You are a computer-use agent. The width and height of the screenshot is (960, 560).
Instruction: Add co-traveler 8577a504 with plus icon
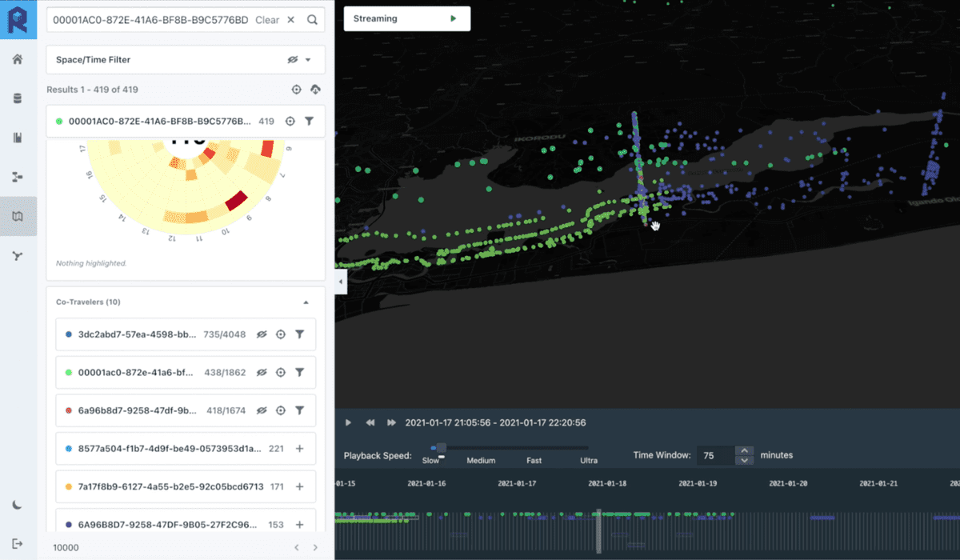[x=300, y=449]
